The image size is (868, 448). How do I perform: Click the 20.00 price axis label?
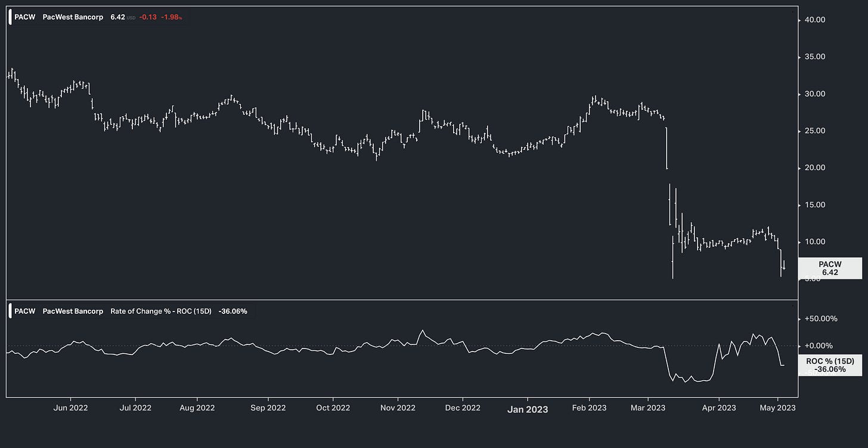pos(814,167)
